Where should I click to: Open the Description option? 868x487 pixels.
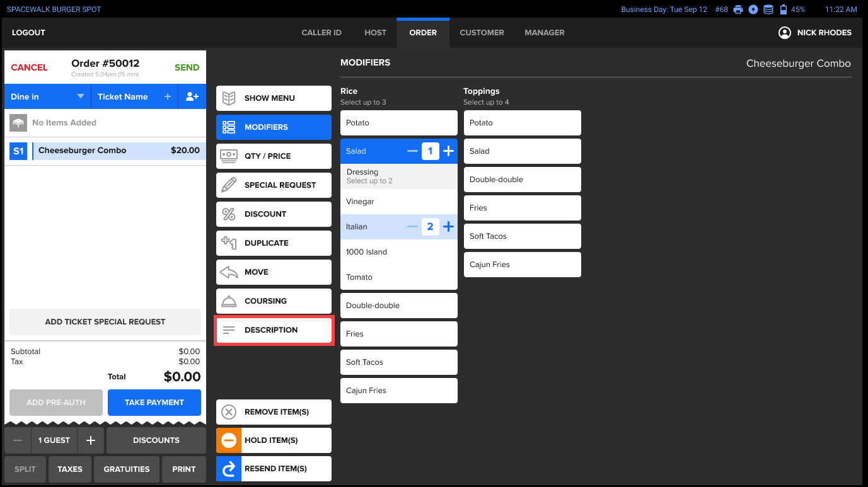point(274,330)
